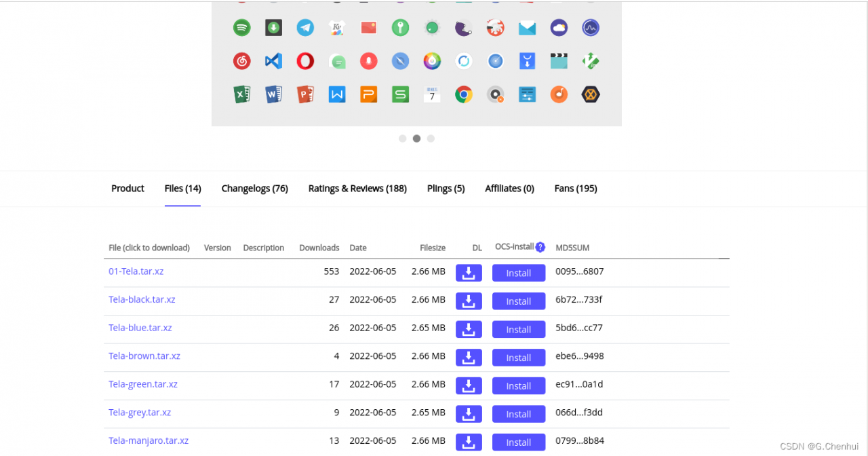
Task: Click the red microphone recorder icon
Action: coord(369,61)
